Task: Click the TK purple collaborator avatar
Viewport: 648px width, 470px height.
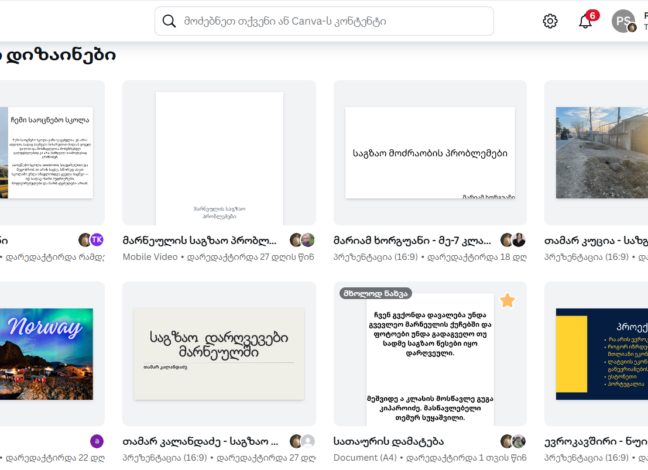Action: [97, 240]
